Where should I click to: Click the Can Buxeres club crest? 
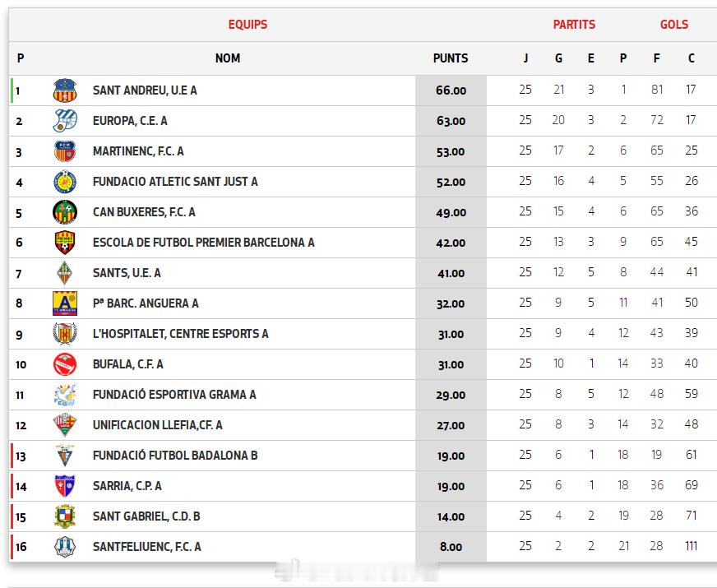[64, 212]
